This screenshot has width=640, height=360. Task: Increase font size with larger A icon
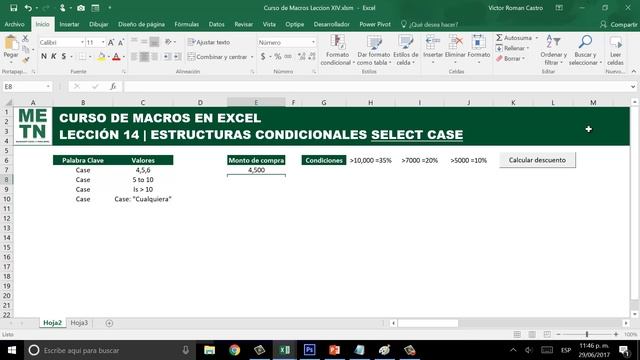coord(111,42)
